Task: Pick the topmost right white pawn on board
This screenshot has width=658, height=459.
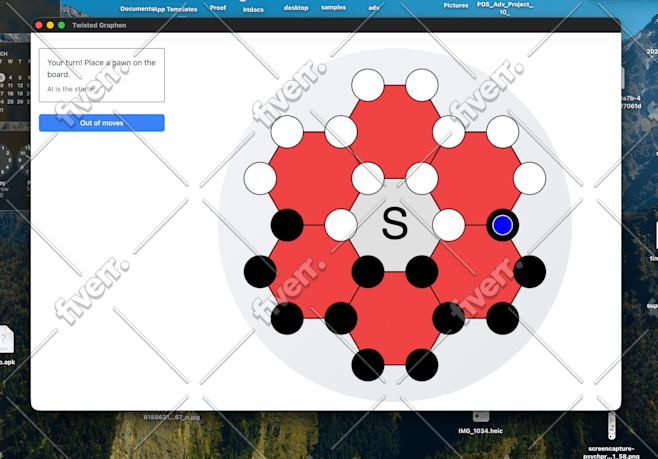Action: click(x=422, y=86)
